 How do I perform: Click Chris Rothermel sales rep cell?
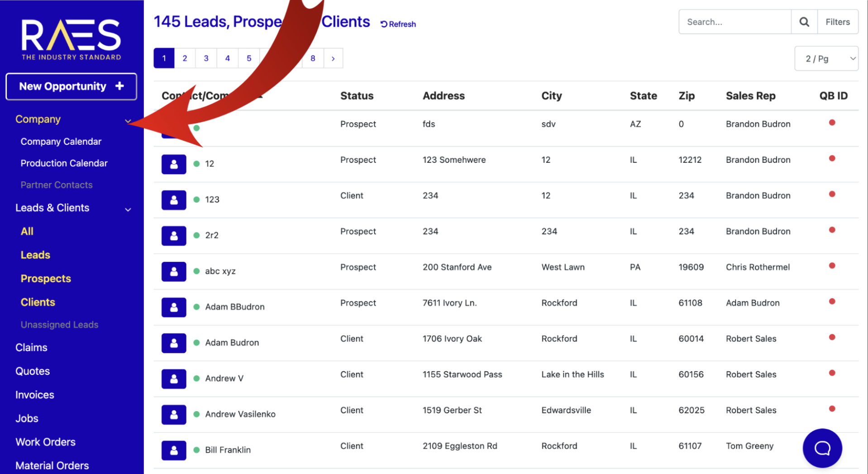758,267
